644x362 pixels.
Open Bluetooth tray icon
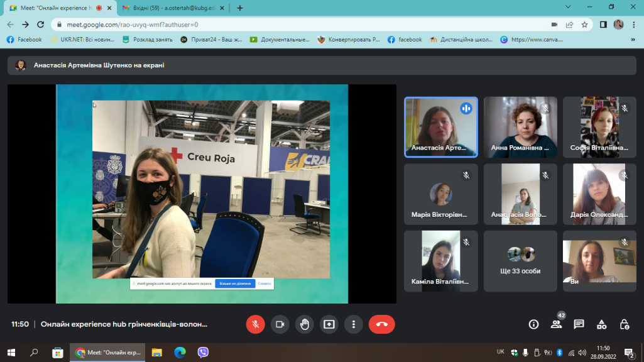pyautogui.click(x=559, y=353)
